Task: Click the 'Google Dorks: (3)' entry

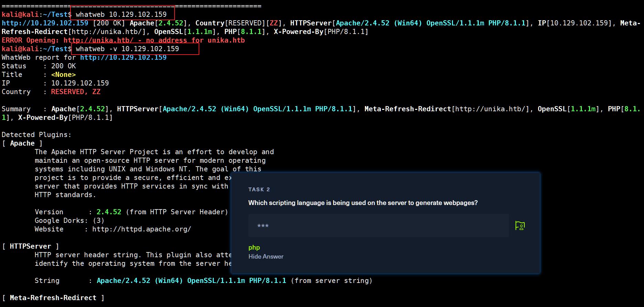Action: click(69, 220)
